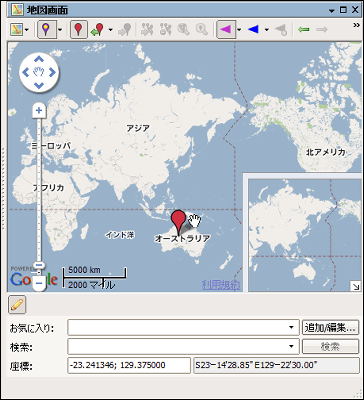The height and width of the screenshot is (400, 364).
Task: Open the 利用規約 terms link
Action: (x=221, y=285)
